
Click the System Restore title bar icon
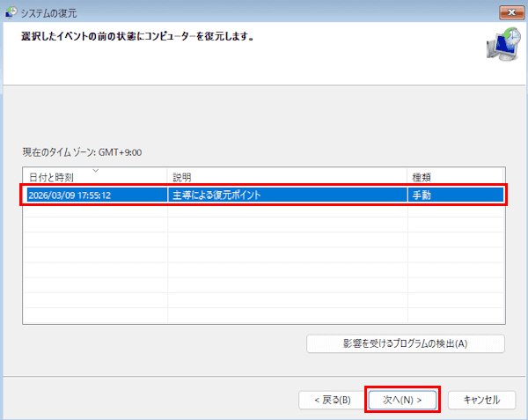[x=11, y=12]
